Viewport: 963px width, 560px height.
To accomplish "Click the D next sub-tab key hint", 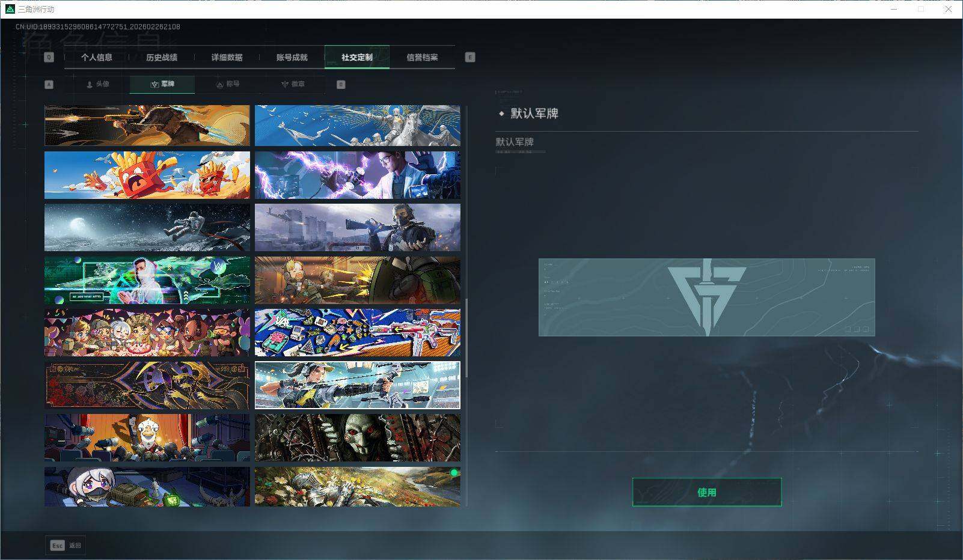I will [341, 84].
